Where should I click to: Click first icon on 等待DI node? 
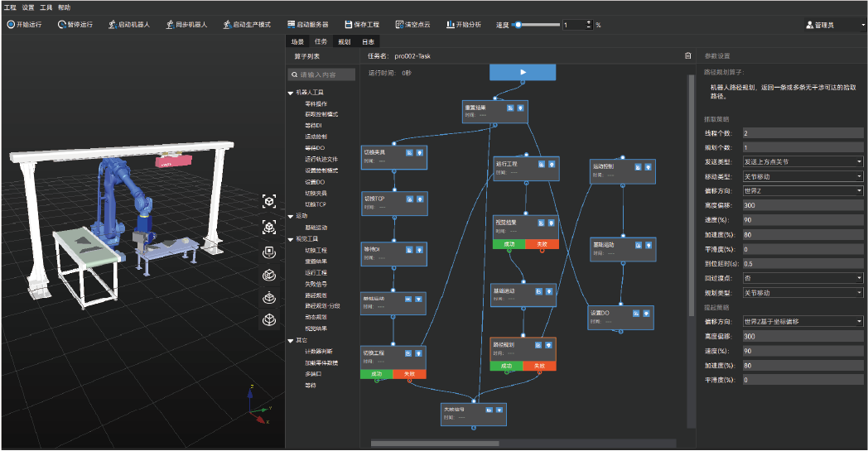tap(409, 250)
